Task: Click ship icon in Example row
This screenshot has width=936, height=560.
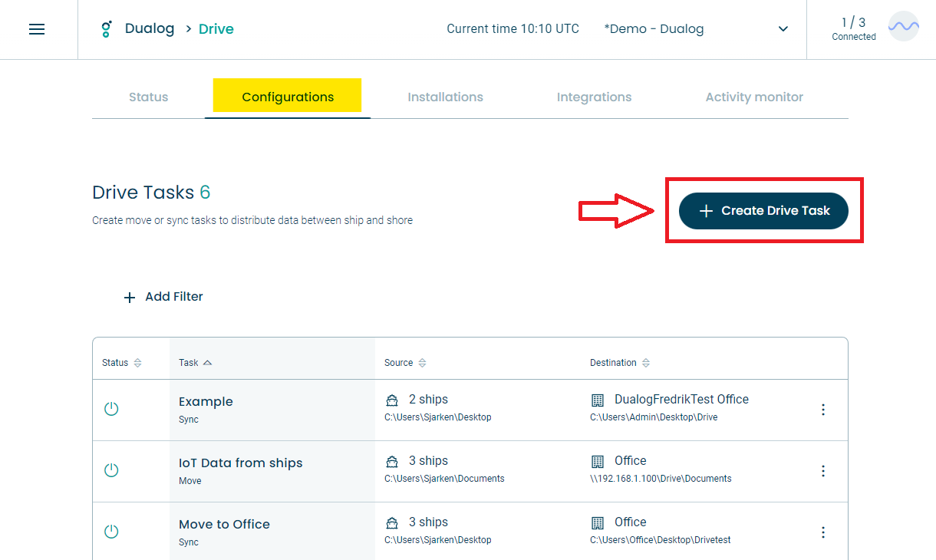Action: 392,400
